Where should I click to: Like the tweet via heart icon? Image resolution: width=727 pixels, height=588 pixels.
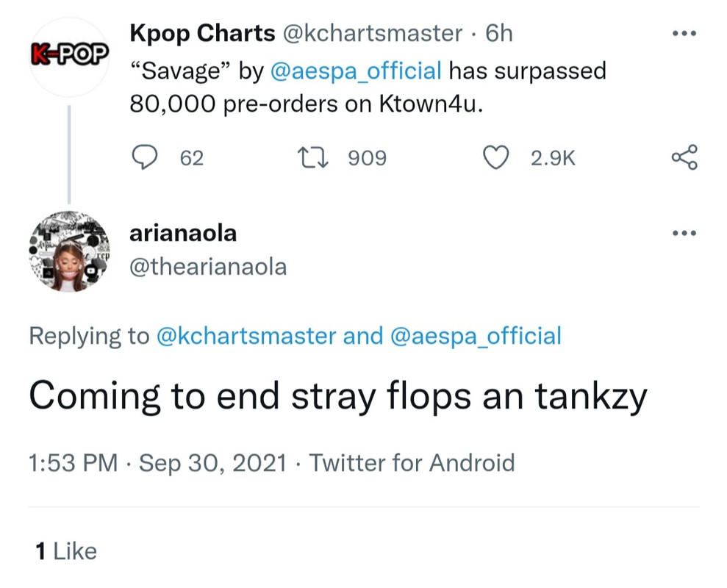point(496,157)
